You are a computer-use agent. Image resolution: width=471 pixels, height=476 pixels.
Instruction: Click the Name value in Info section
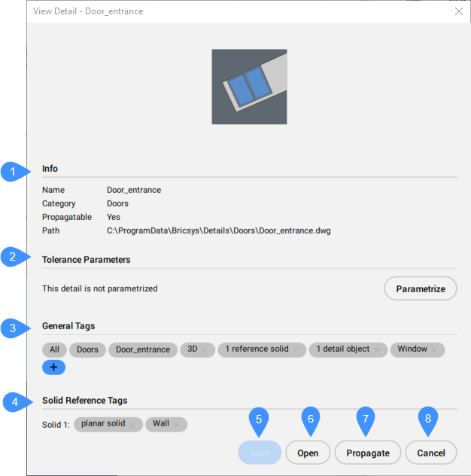[x=133, y=190]
